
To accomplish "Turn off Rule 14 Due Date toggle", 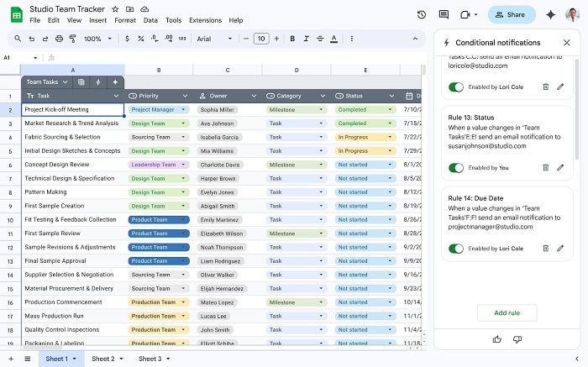I will coord(456,249).
